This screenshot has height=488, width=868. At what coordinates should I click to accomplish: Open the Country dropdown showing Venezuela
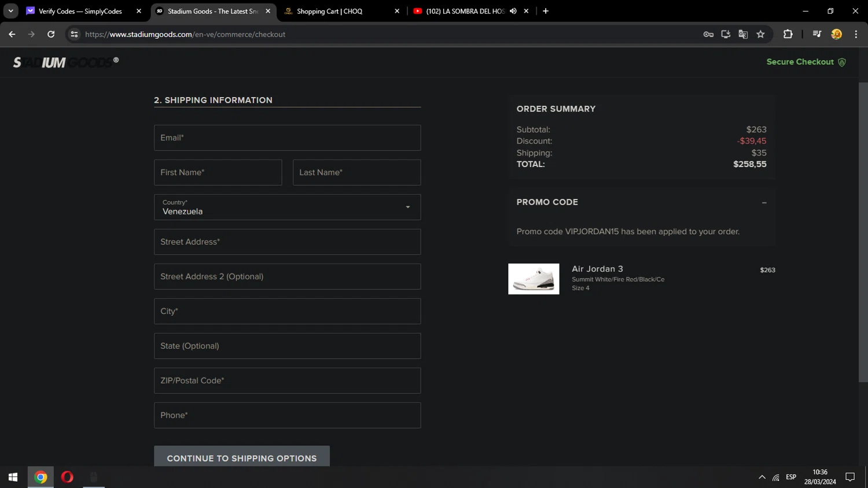click(287, 207)
